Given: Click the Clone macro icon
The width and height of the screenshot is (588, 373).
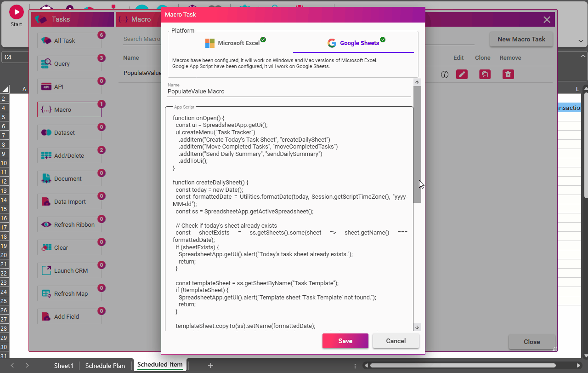Looking at the screenshot, I should coord(485,74).
